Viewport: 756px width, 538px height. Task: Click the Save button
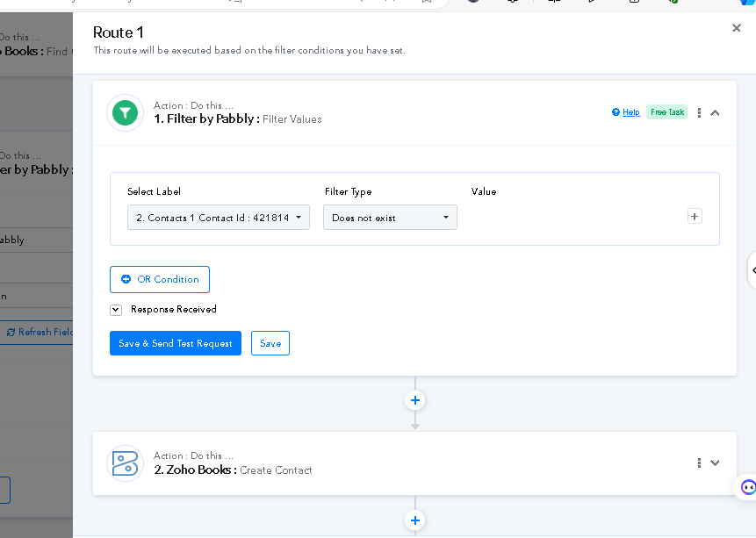(x=270, y=343)
